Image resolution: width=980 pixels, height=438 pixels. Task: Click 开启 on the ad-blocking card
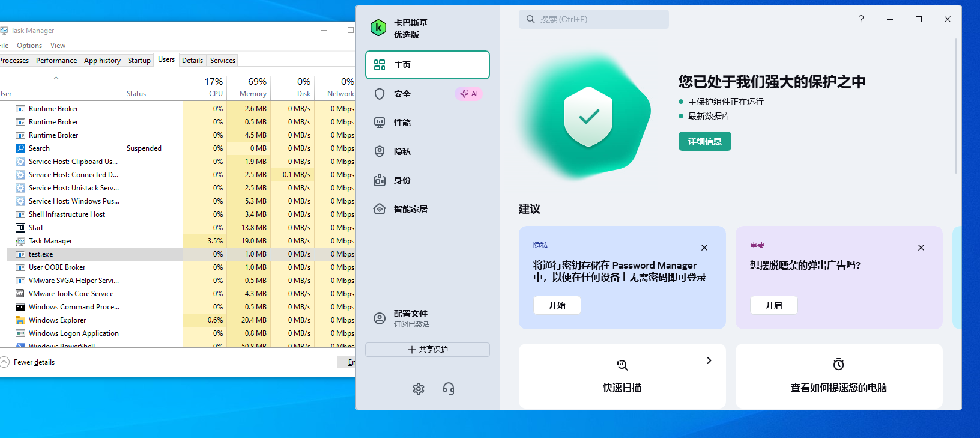point(774,305)
